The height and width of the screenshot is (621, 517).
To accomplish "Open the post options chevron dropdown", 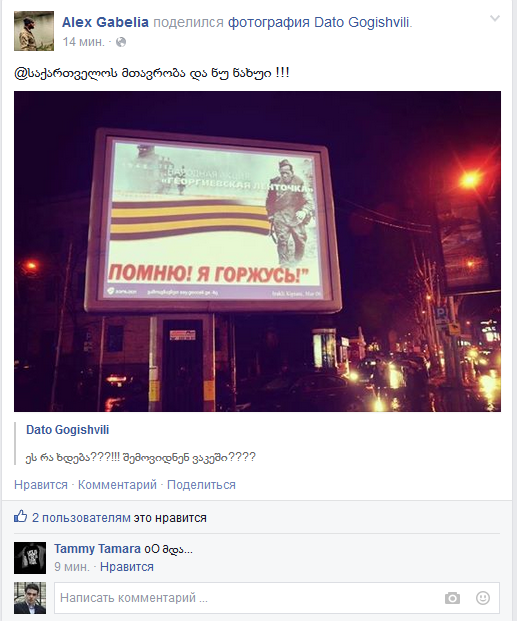I will click(495, 18).
